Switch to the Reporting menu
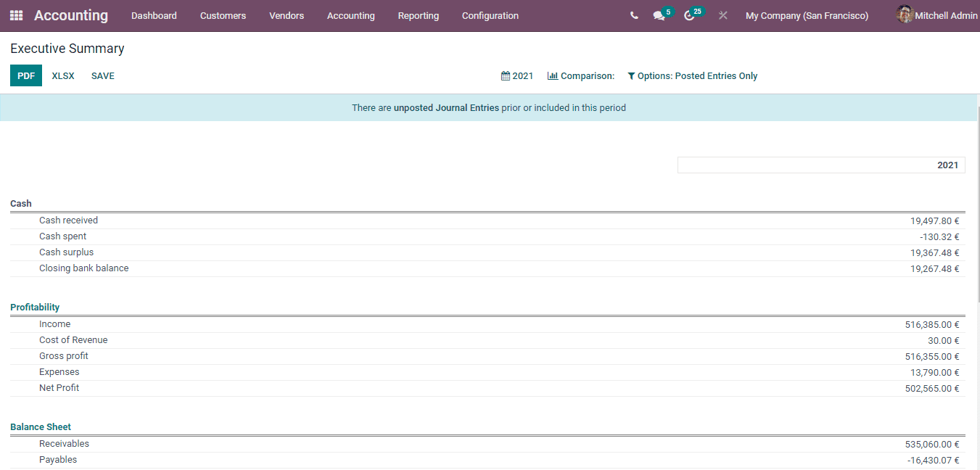Screen dimensions: 980x470 click(418, 15)
